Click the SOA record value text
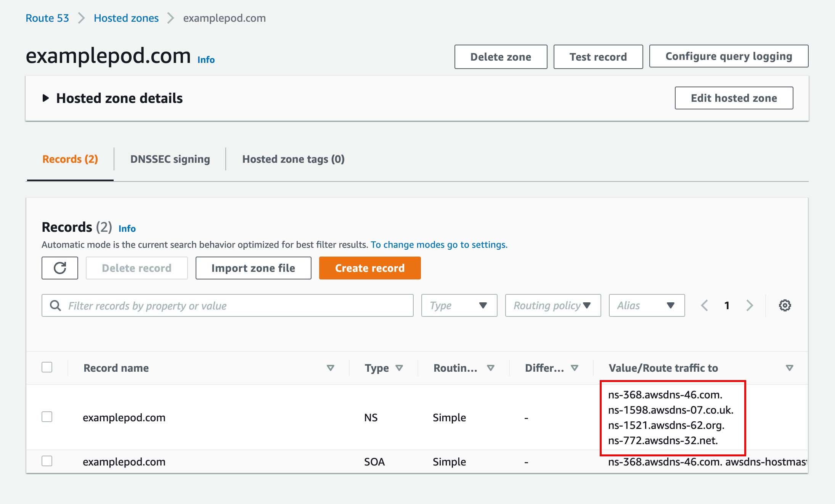Image resolution: width=835 pixels, height=504 pixels. pyautogui.click(x=708, y=462)
